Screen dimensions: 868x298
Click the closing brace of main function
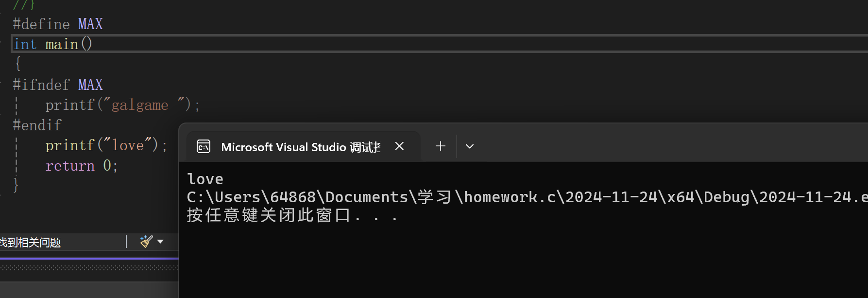click(x=16, y=185)
